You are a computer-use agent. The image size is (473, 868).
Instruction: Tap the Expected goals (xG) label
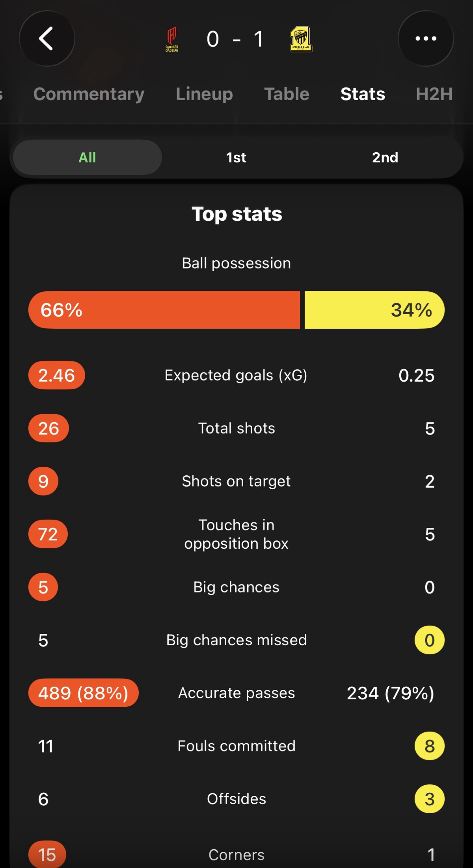point(236,375)
